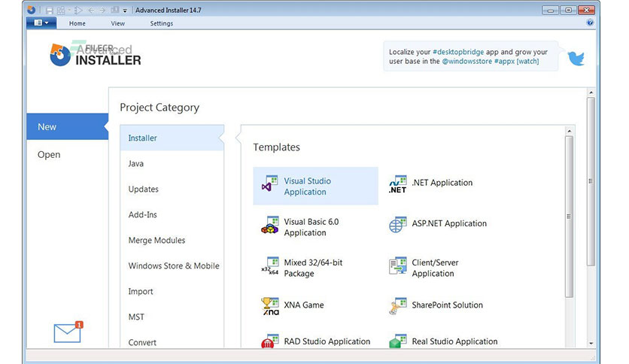
Task: Open help via the question mark icon
Action: point(590,23)
